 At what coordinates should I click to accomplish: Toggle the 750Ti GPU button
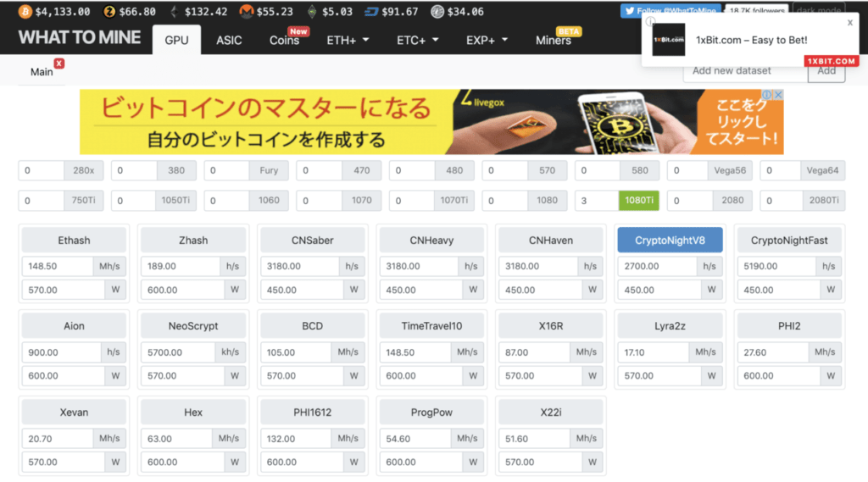click(x=84, y=200)
